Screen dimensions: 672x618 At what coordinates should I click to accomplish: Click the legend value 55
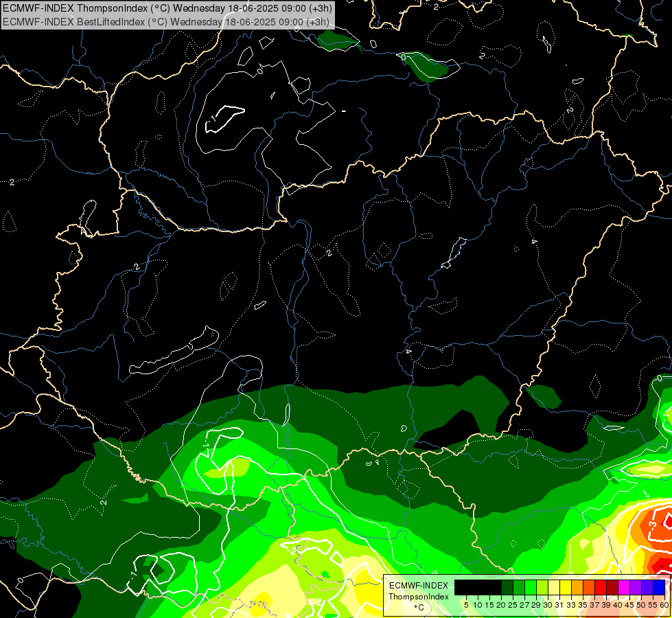653,605
